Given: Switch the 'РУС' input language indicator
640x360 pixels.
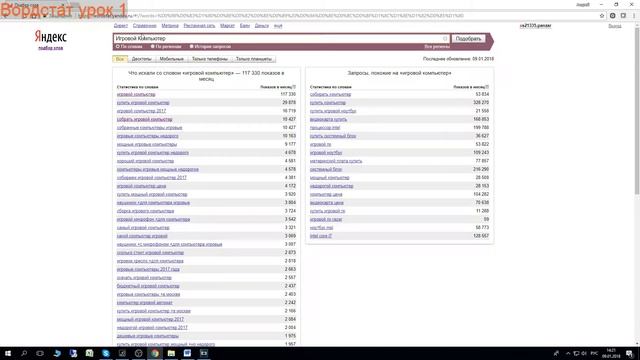Looking at the screenshot, I should [594, 353].
